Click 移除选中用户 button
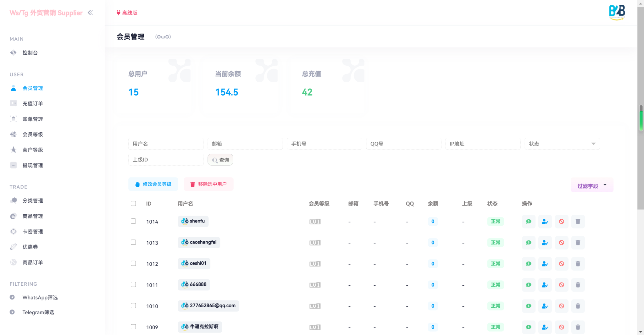Screen dimensions: 644x335 click(208, 184)
